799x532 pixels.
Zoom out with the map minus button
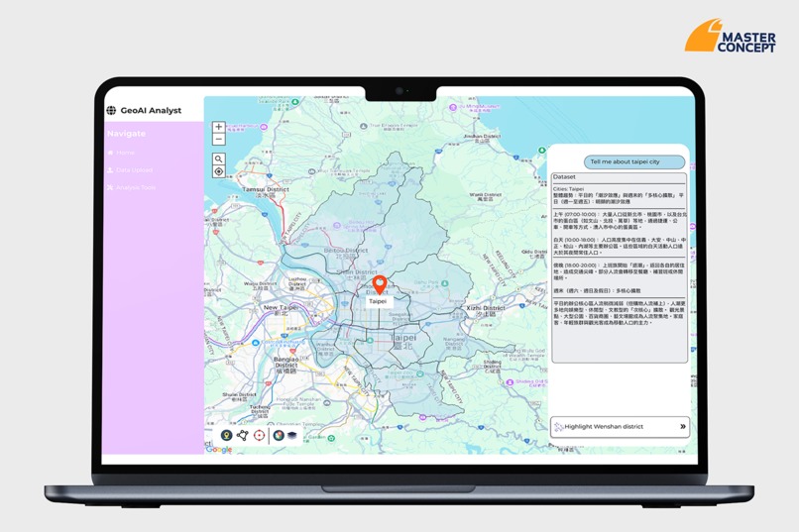(x=219, y=139)
